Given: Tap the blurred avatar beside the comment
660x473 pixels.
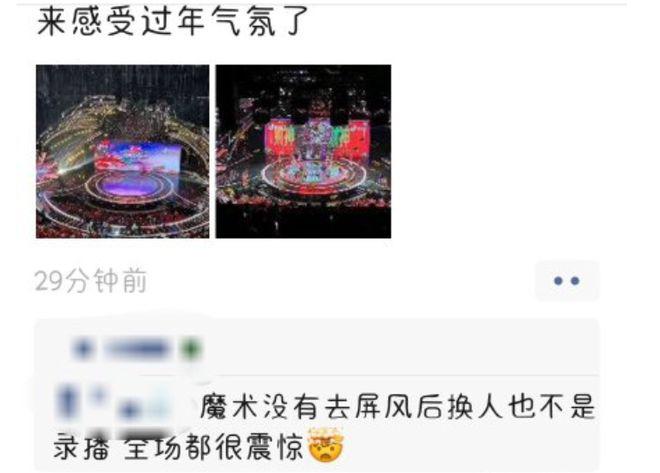Looking at the screenshot, I should pos(67,404).
